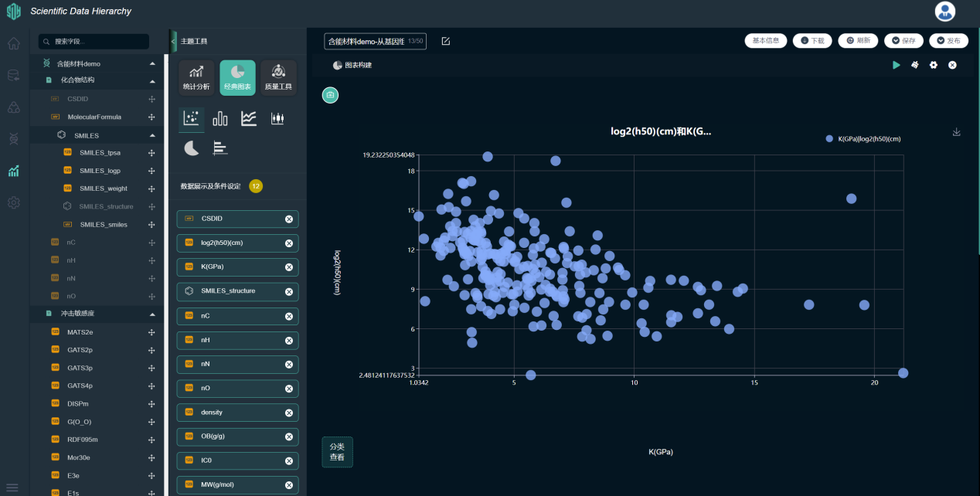This screenshot has height=496, width=980.
Task: Select the bar chart type icon
Action: click(220, 118)
